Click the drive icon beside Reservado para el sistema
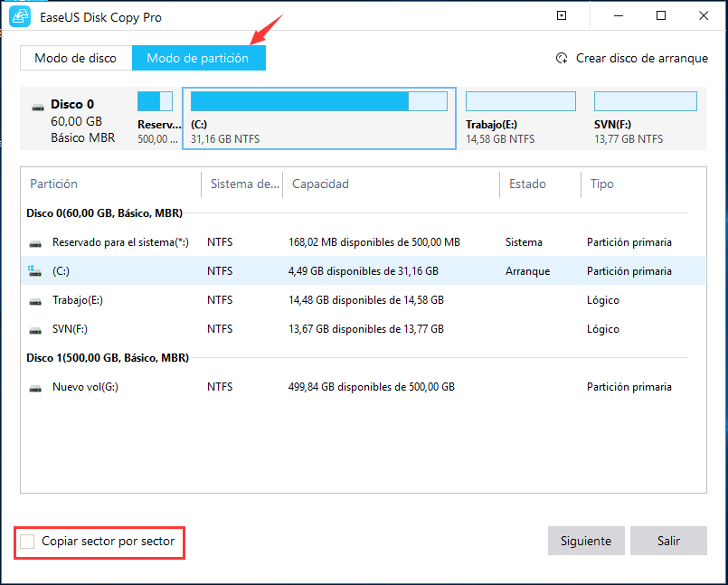The image size is (728, 585). 35,243
